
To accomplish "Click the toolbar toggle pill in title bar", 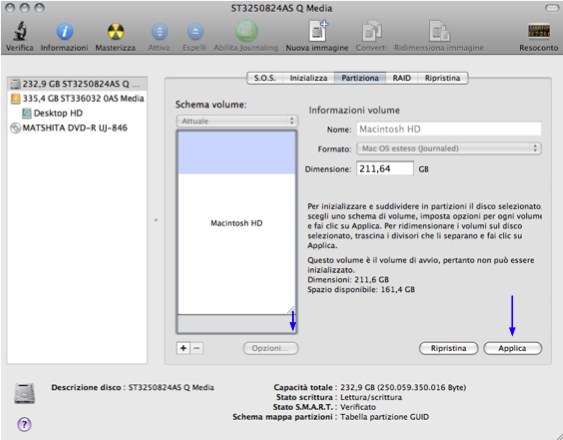I will pos(552,8).
